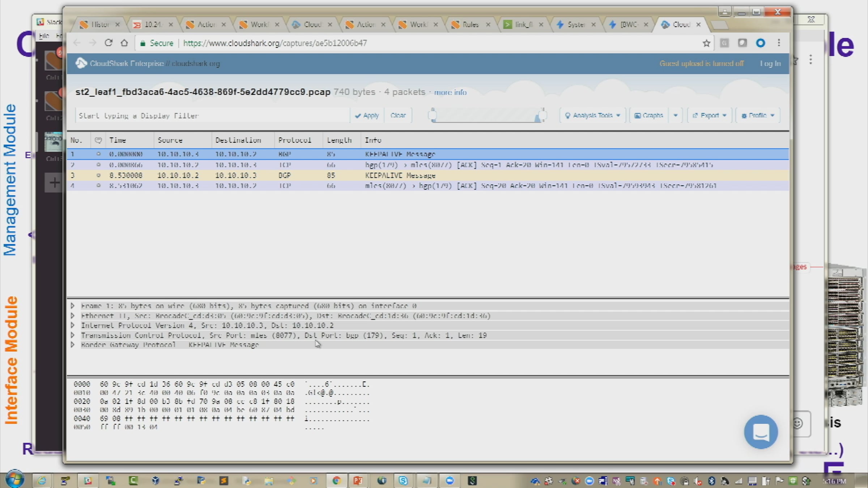This screenshot has height=488, width=868.
Task: Toggle the comment marker on packet 3
Action: click(98, 175)
